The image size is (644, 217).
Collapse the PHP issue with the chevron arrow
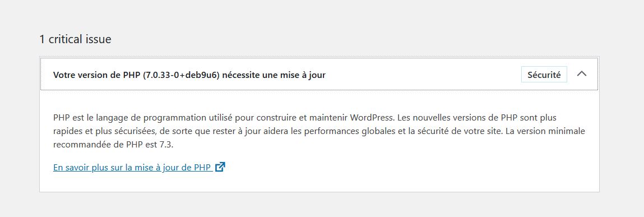(x=582, y=74)
